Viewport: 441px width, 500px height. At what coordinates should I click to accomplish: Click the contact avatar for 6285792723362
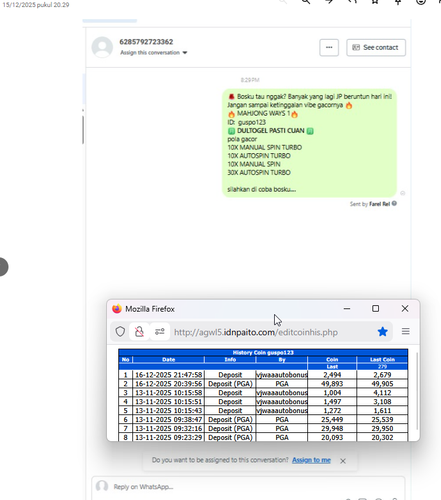click(102, 47)
